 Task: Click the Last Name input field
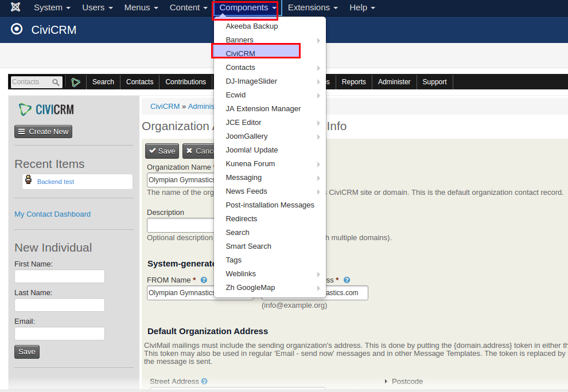(60, 305)
